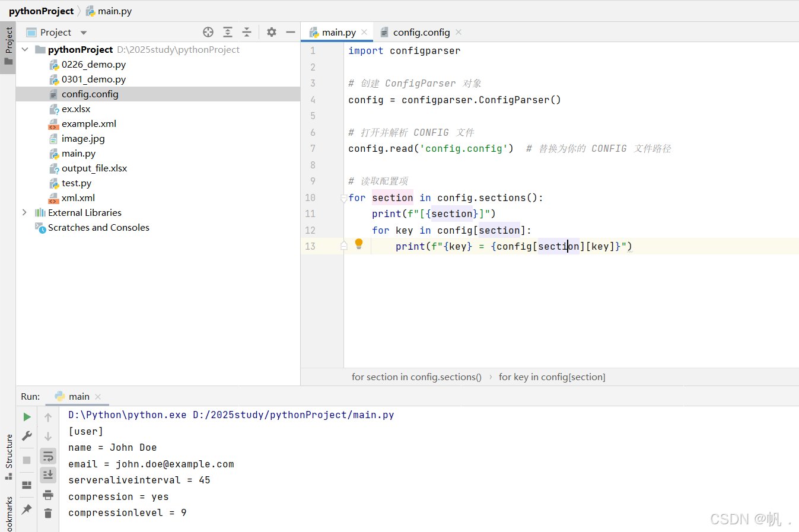The width and height of the screenshot is (799, 532).
Task: Click Collapse All icon in Project toolbar
Action: coord(247,32)
